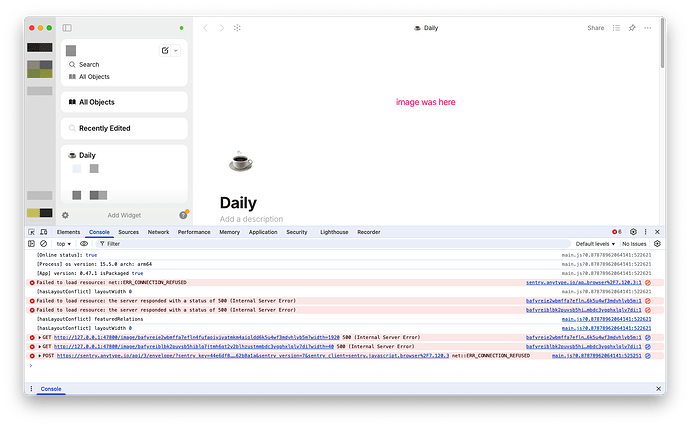This screenshot has width=690, height=426.
Task: Click the Add a description field
Action: pyautogui.click(x=251, y=219)
